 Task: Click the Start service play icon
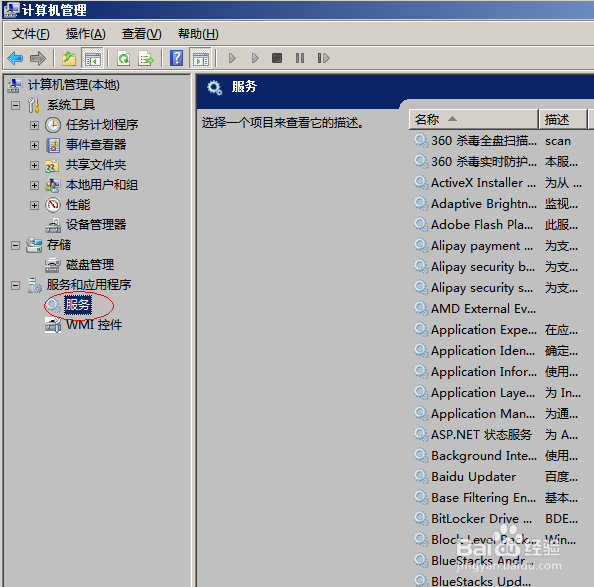tap(232, 58)
